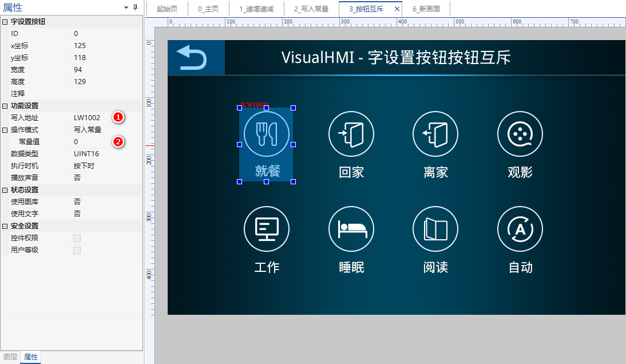Edit the 宽度 value 94
This screenshot has height=364, width=626.
[x=107, y=69]
